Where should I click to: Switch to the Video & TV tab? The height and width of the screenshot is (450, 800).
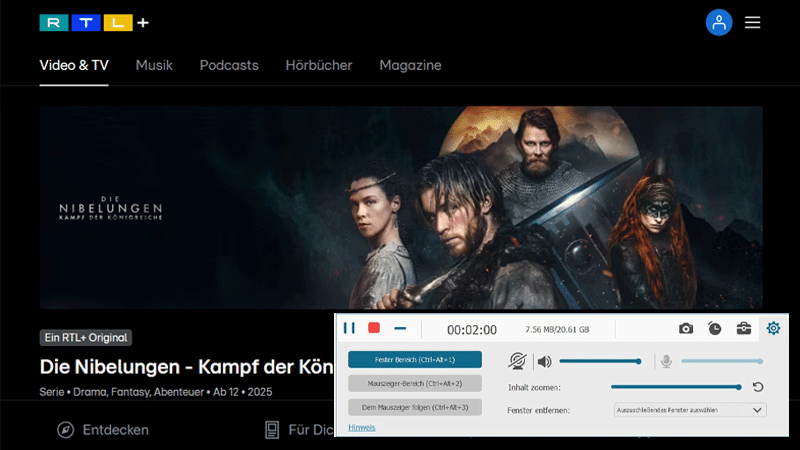74,65
